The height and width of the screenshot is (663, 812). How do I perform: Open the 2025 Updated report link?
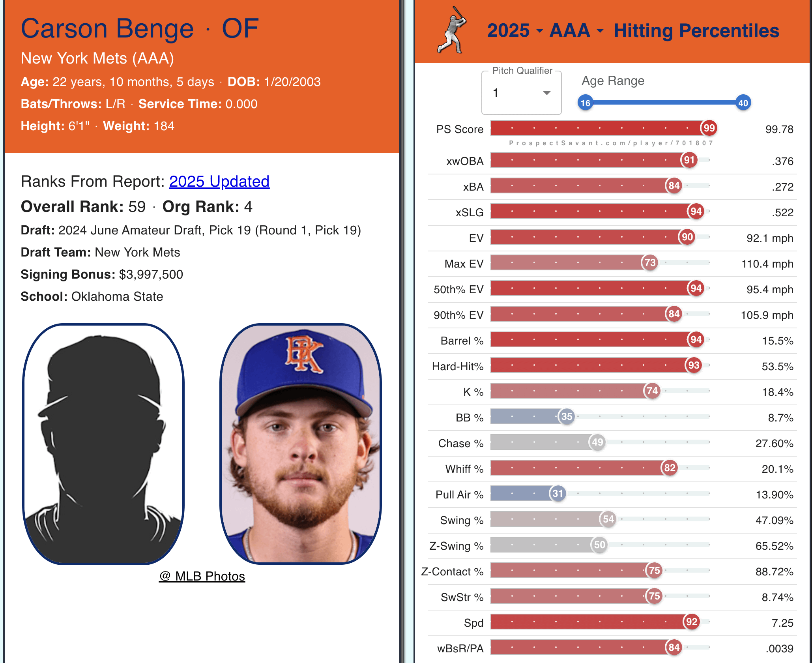click(219, 182)
